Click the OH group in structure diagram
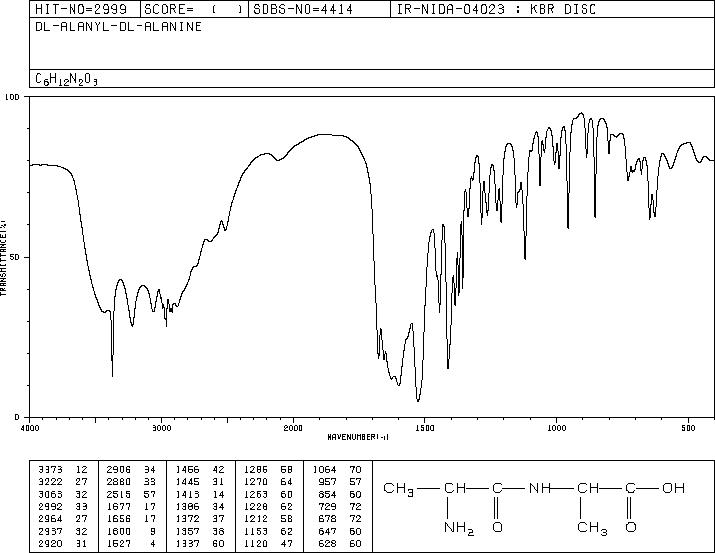715x553 pixels. [674, 488]
